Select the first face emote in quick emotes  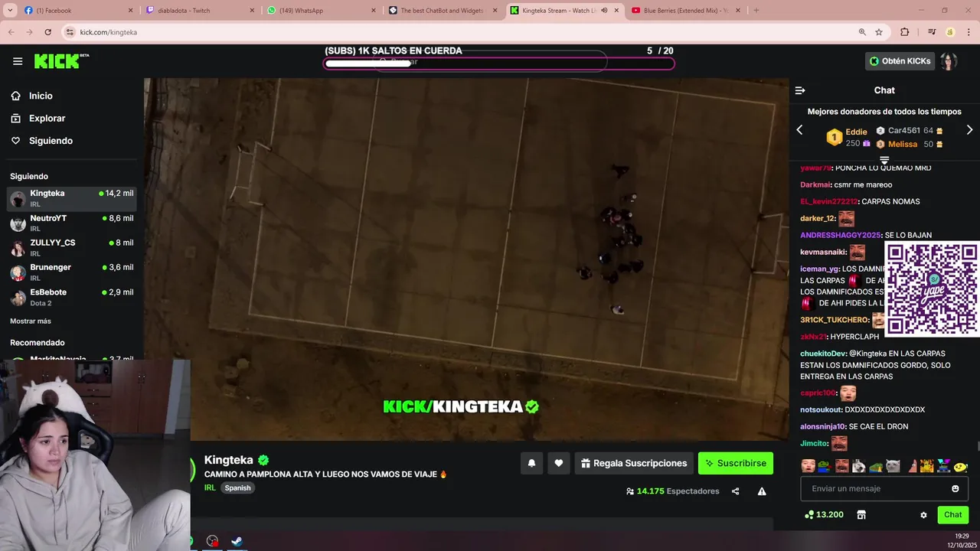tap(808, 465)
